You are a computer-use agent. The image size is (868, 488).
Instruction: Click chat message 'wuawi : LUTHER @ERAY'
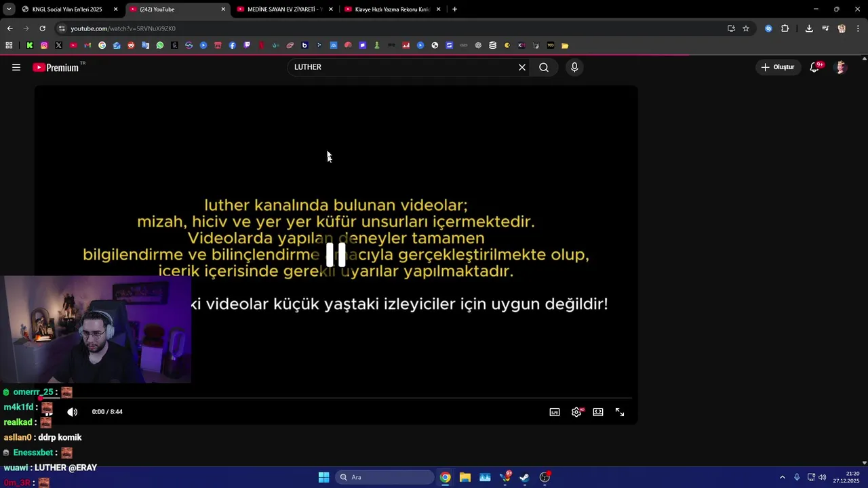[x=51, y=468]
